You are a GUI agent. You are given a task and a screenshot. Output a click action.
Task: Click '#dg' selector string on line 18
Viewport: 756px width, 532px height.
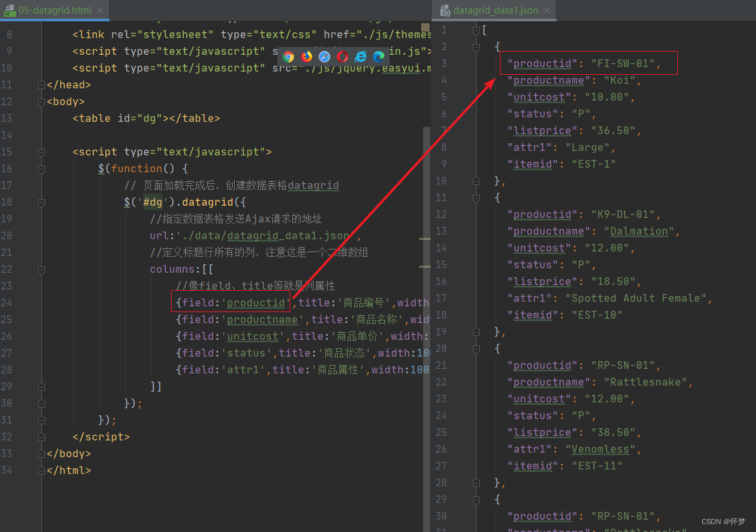(152, 202)
